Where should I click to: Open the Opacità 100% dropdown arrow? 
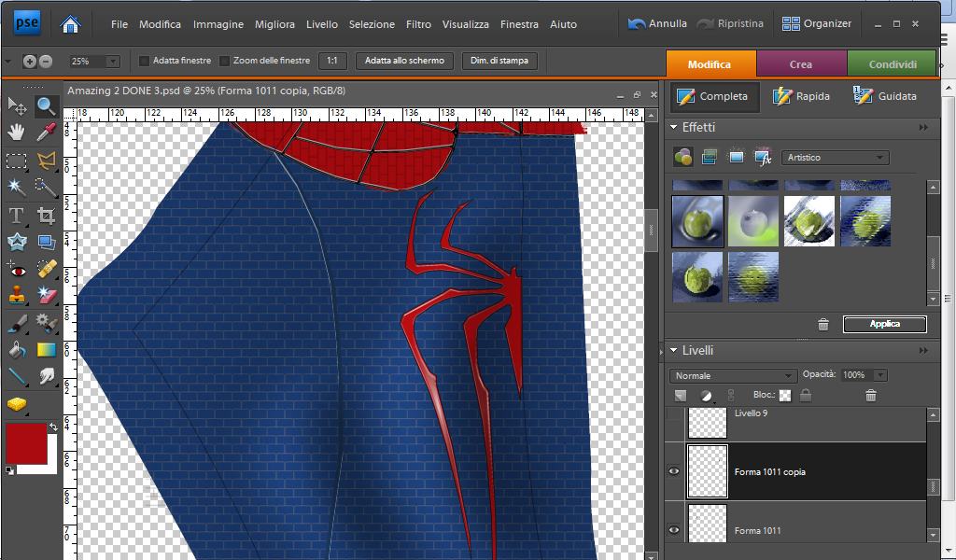click(x=879, y=375)
